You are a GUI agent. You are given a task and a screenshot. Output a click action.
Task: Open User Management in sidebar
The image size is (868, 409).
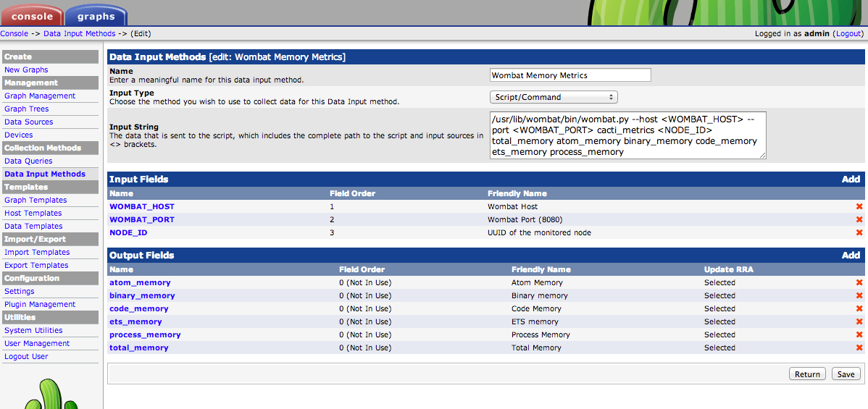coord(37,343)
